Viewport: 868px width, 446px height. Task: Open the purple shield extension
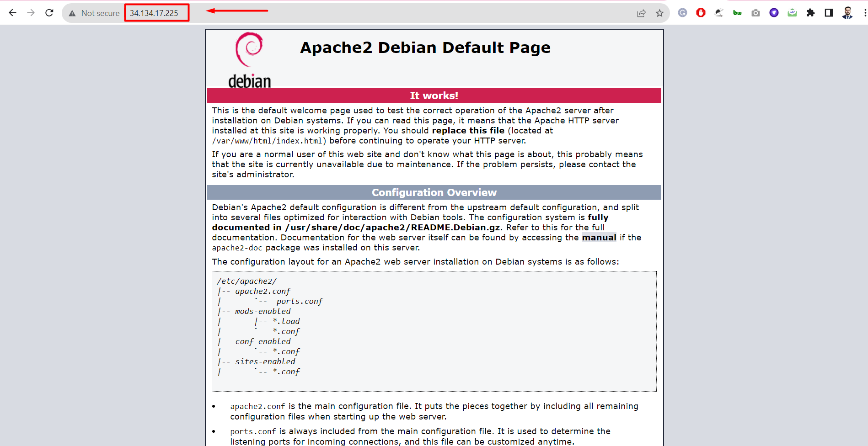(774, 13)
